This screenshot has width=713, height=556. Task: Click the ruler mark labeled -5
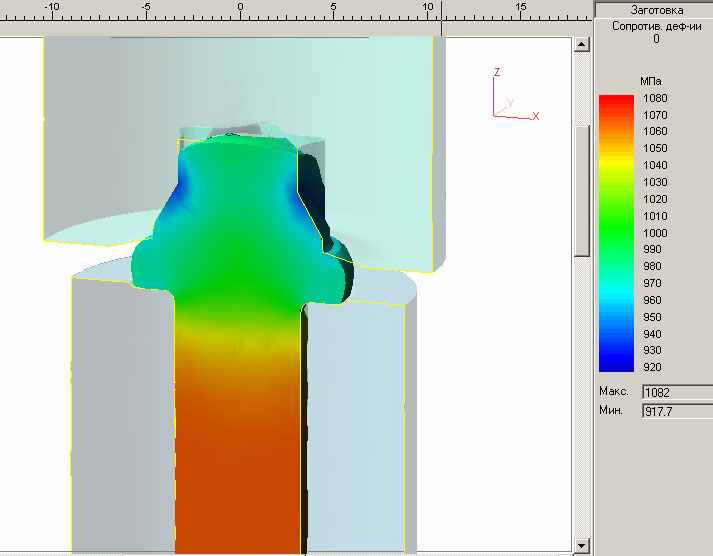[x=146, y=7]
